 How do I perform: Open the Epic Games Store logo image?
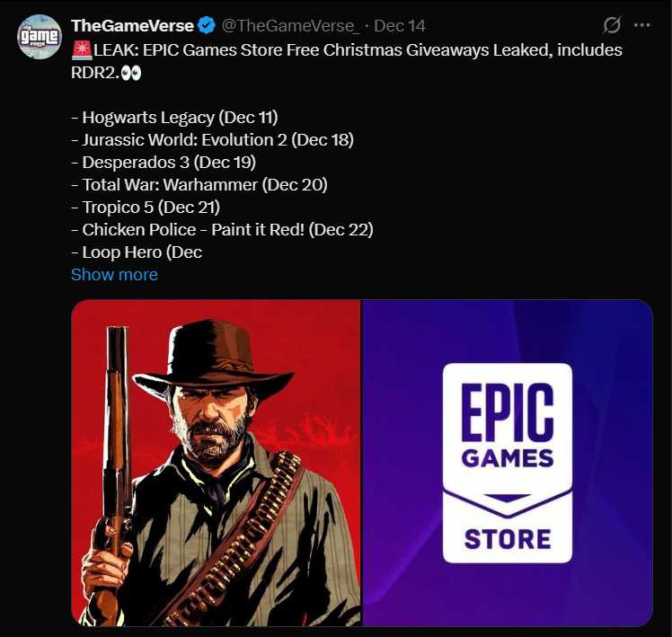pos(508,463)
